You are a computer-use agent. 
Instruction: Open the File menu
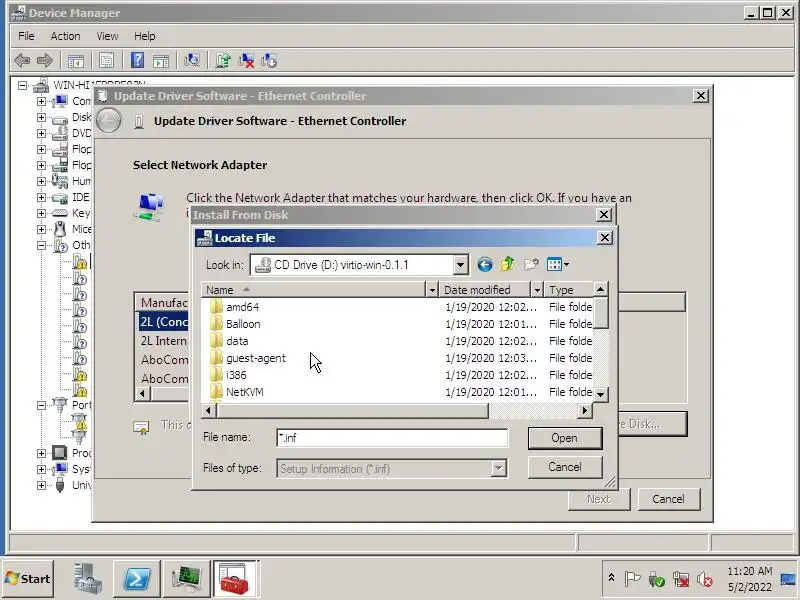tap(26, 36)
